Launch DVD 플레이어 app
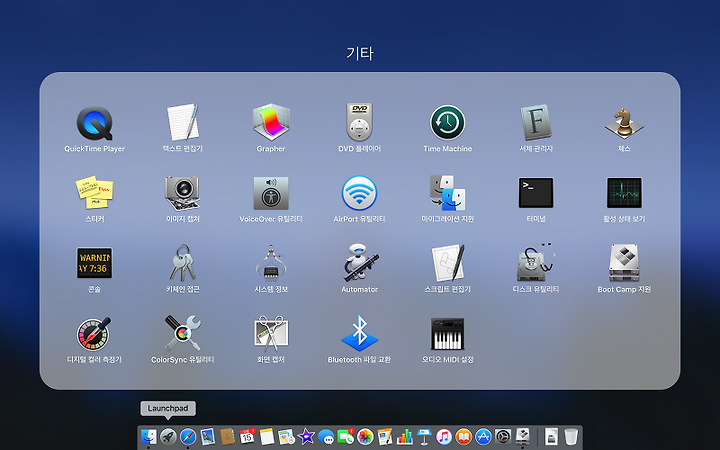720x450 pixels. pyautogui.click(x=359, y=122)
